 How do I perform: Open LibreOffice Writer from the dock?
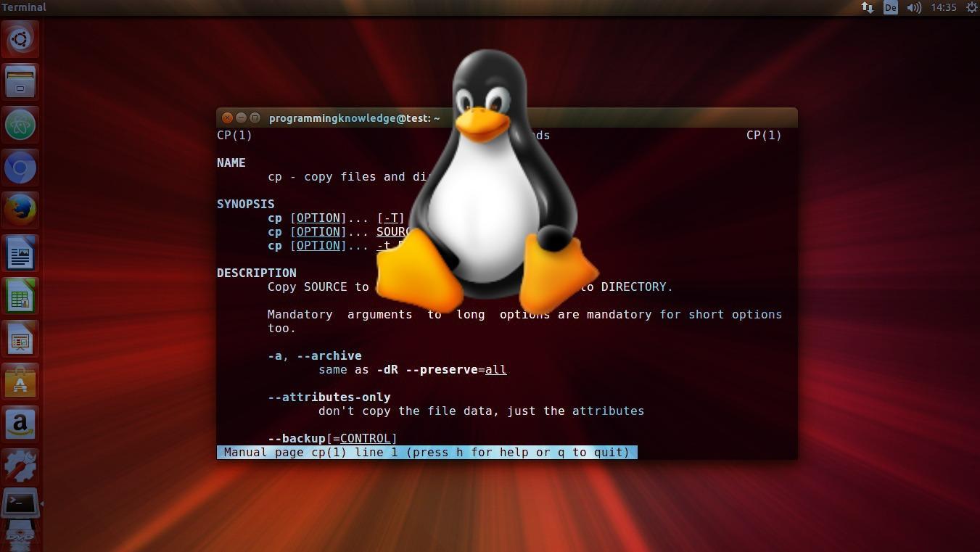[20, 253]
